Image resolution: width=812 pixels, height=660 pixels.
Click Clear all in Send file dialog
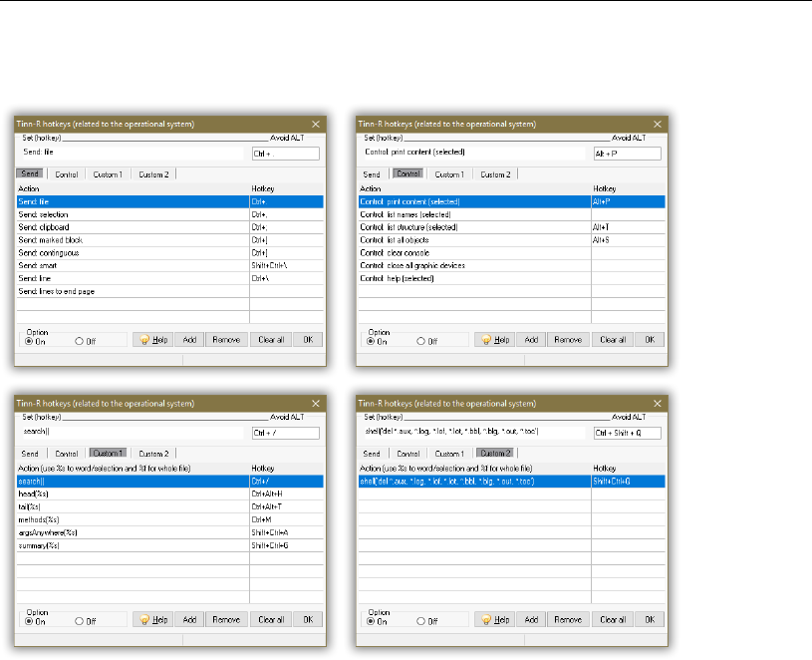click(x=271, y=340)
